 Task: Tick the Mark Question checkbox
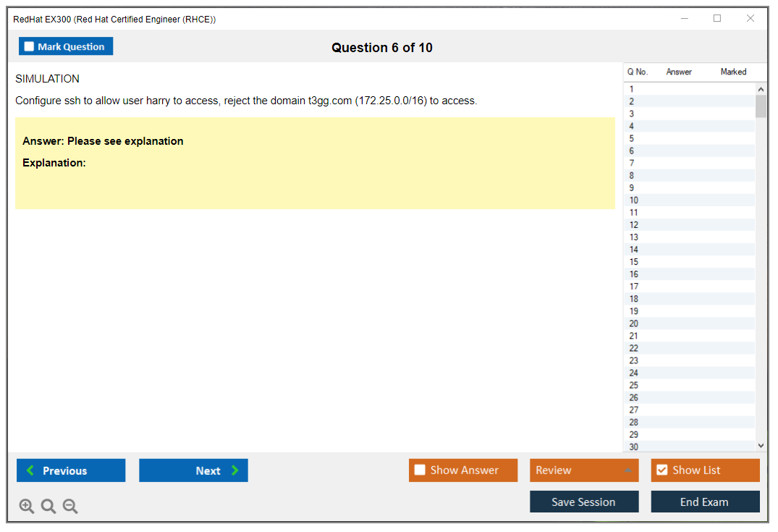[30, 47]
